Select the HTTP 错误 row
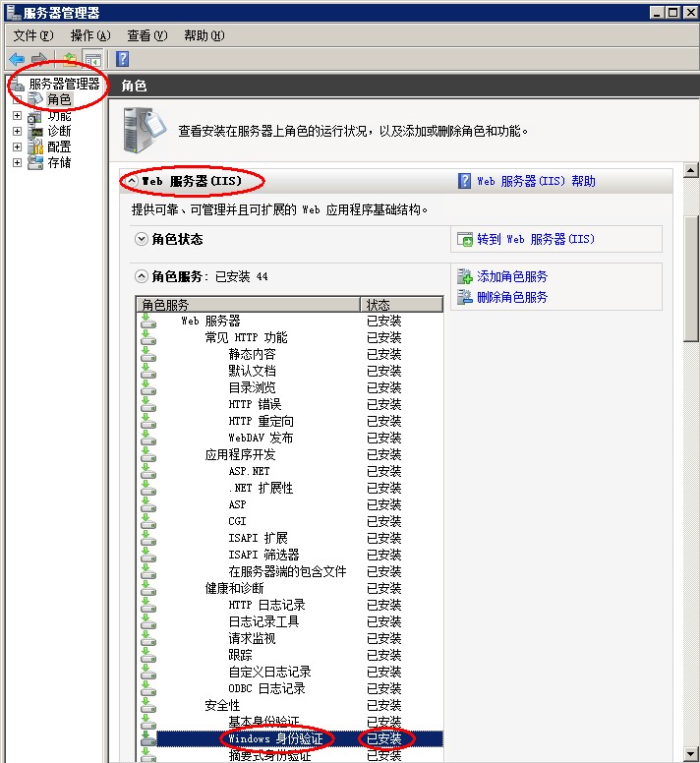The image size is (700, 763). [x=290, y=404]
